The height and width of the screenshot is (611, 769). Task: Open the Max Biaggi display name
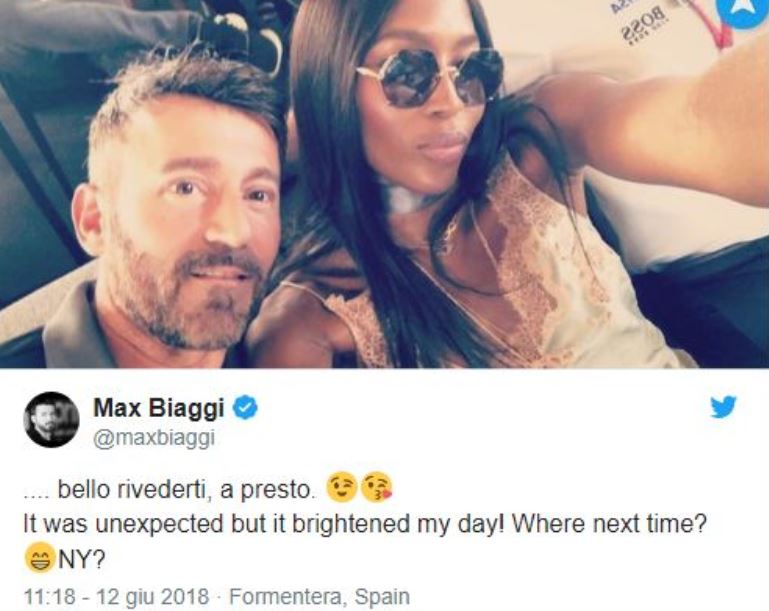[158, 408]
